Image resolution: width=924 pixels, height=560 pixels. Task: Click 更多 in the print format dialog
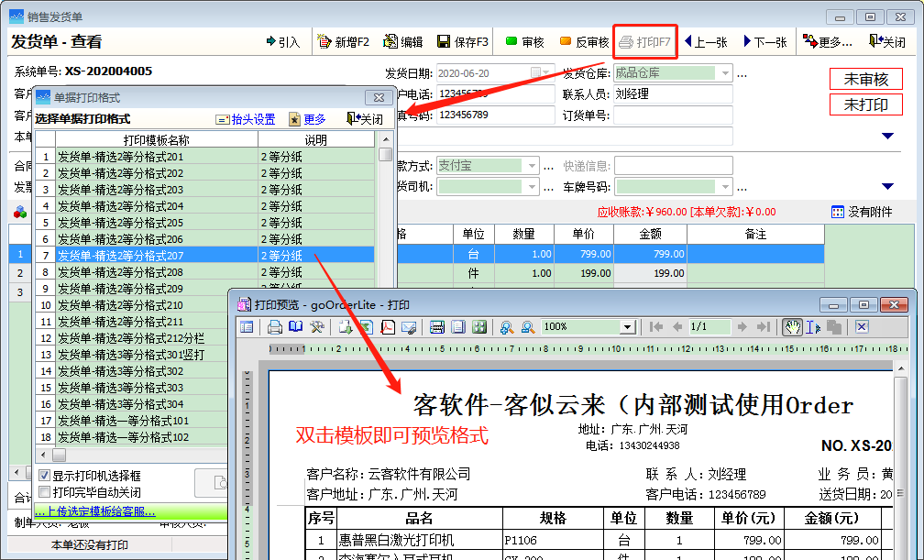point(307,119)
